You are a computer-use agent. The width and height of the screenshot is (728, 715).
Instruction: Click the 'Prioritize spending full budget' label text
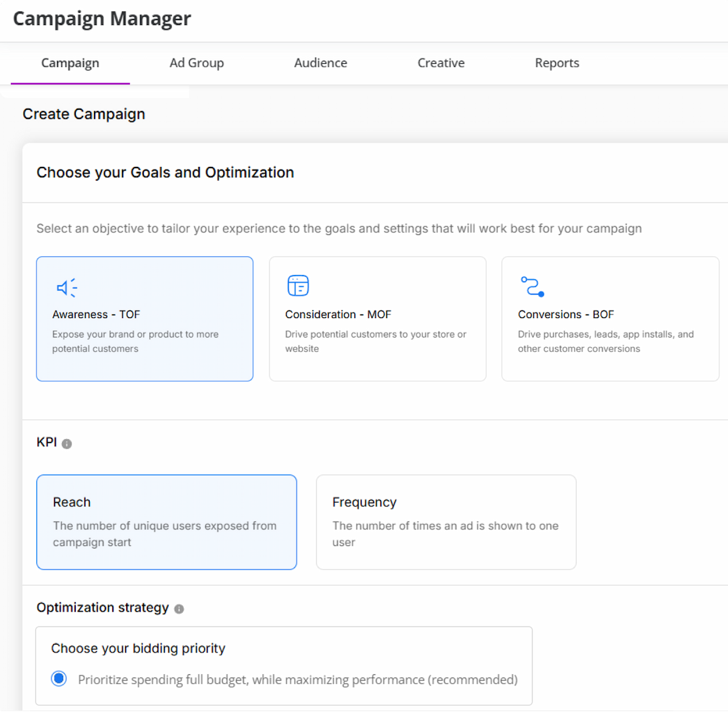pos(297,680)
